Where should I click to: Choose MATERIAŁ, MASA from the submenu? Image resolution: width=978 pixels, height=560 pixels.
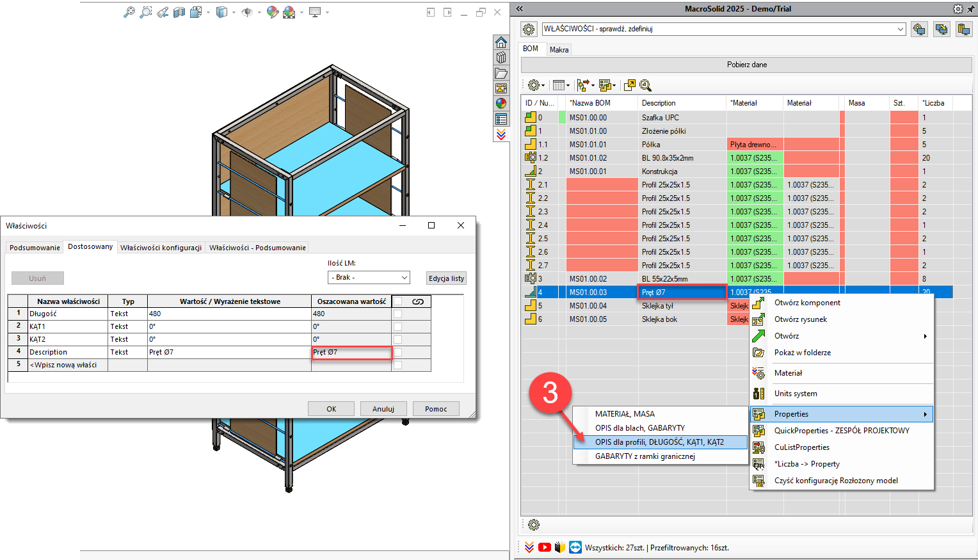[x=660, y=414]
